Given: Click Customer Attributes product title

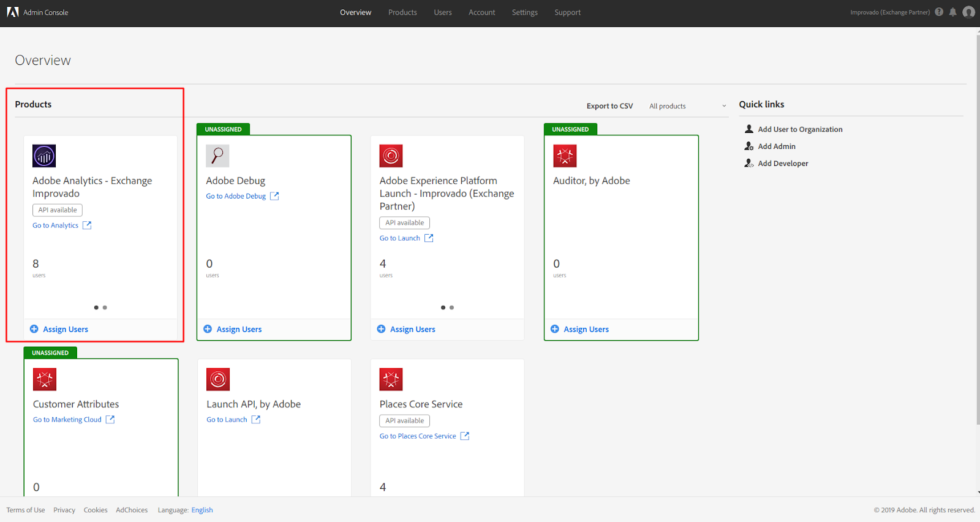Looking at the screenshot, I should coord(76,404).
